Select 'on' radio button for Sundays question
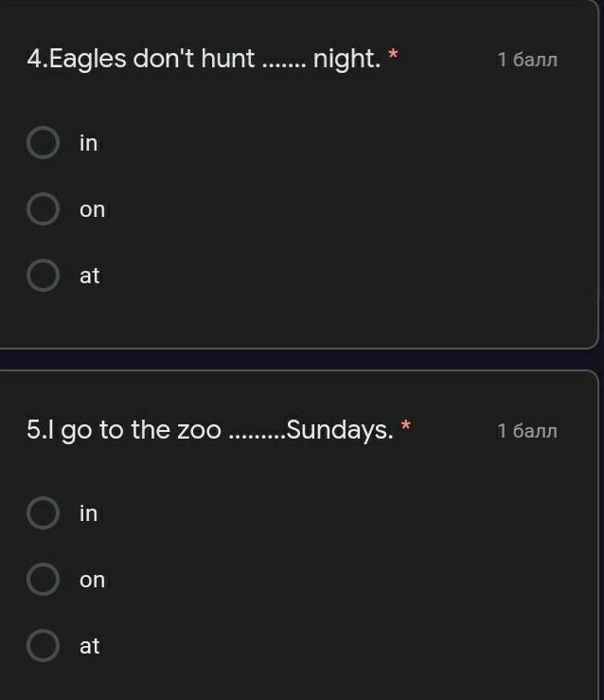 pos(43,580)
